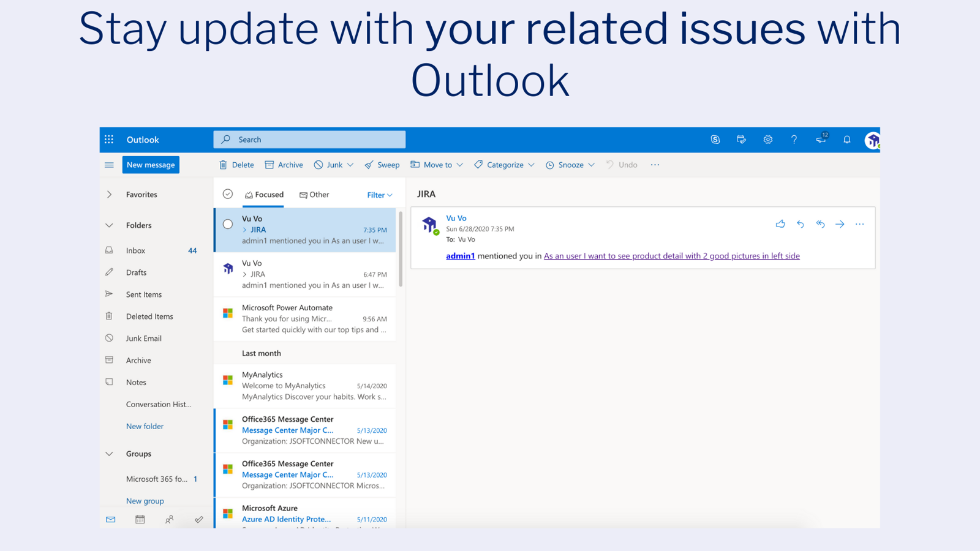Toggle the hamburger navigation pane

click(x=109, y=165)
